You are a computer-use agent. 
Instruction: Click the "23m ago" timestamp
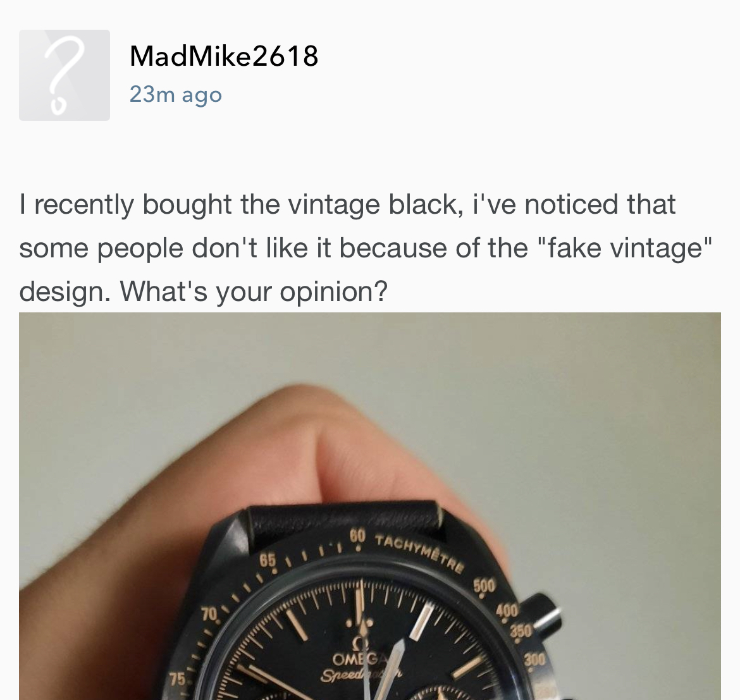tap(176, 94)
